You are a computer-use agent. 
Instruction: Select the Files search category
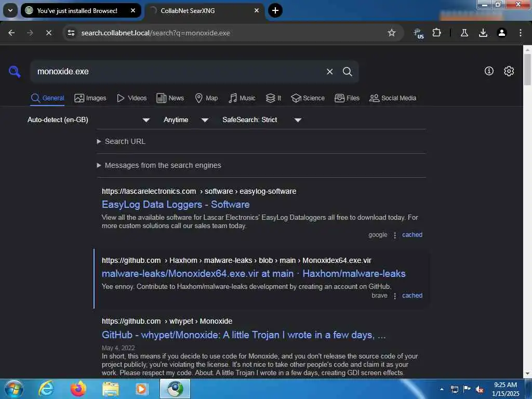coord(347,98)
